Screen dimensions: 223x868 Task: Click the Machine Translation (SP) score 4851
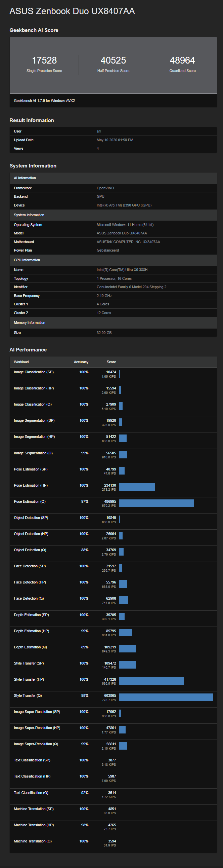click(x=112, y=809)
